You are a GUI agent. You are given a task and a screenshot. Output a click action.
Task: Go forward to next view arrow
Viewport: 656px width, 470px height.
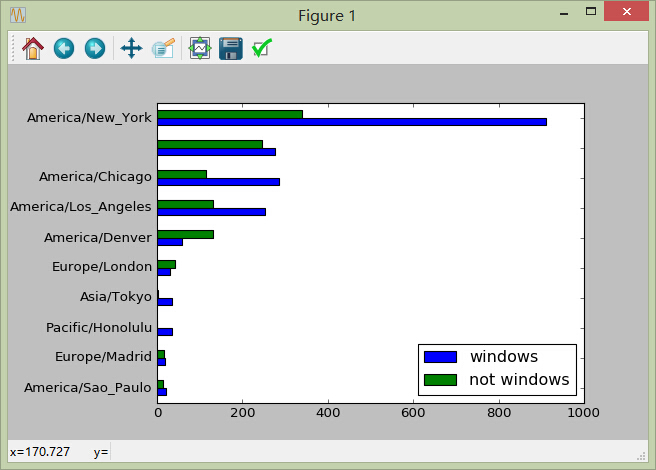95,49
